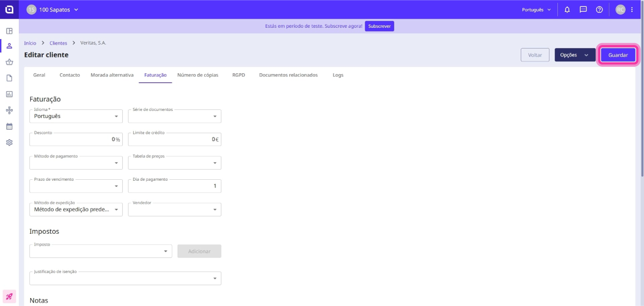This screenshot has height=306, width=644.
Task: Click the Veritas, S.A. breadcrumb text
Action: point(93,43)
